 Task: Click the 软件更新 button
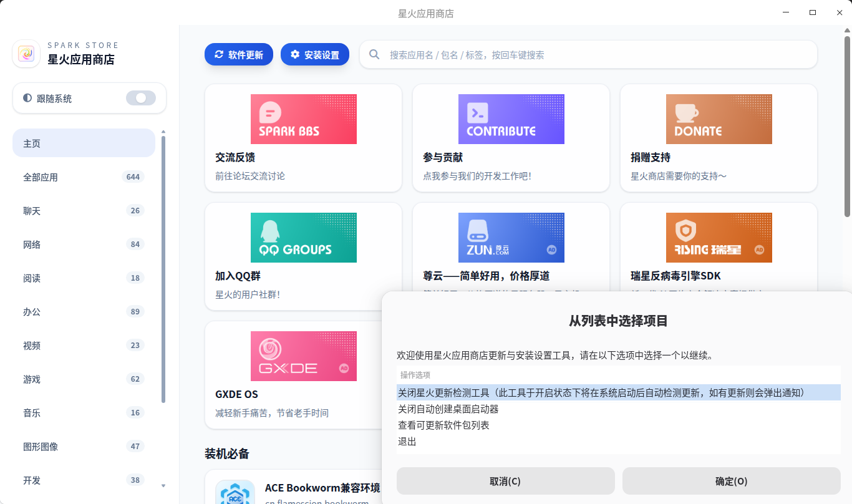point(239,54)
